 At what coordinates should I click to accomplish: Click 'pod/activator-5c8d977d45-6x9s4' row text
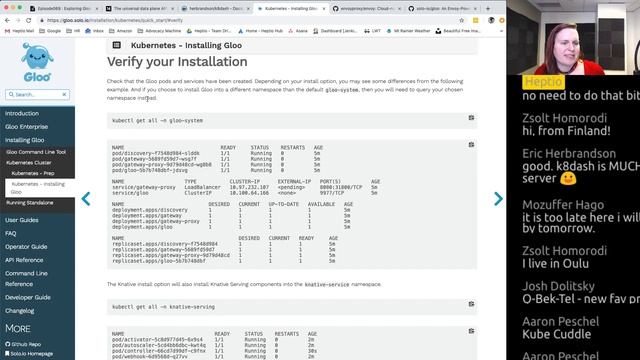[x=157, y=340]
